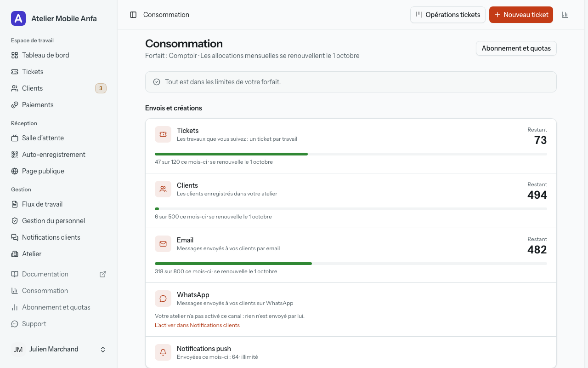Image resolution: width=588 pixels, height=368 pixels.
Task: Click the Email envelope icon
Action: [163, 244]
